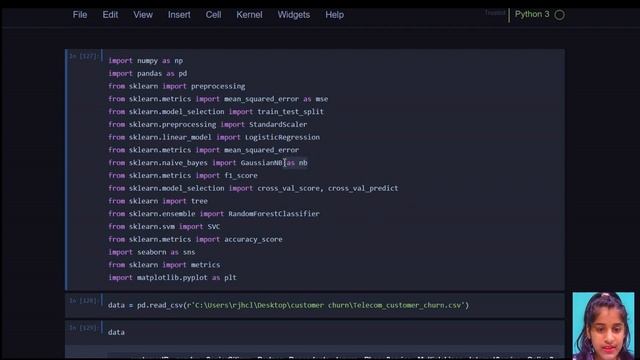Click the matplotlib.pyplot import line

point(173,278)
